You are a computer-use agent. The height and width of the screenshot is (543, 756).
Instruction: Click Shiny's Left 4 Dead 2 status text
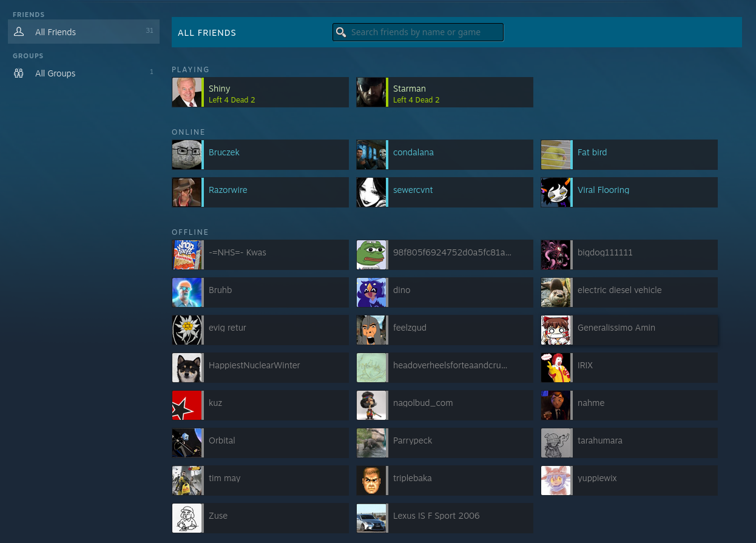(x=232, y=100)
